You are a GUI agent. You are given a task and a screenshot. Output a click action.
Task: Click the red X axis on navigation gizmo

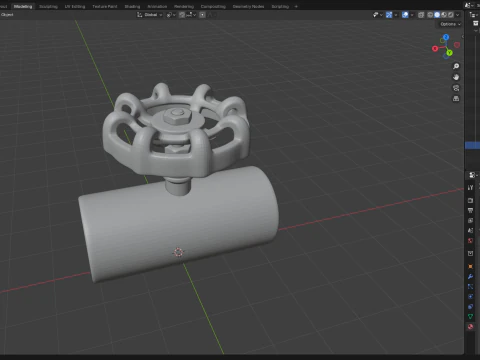point(435,49)
